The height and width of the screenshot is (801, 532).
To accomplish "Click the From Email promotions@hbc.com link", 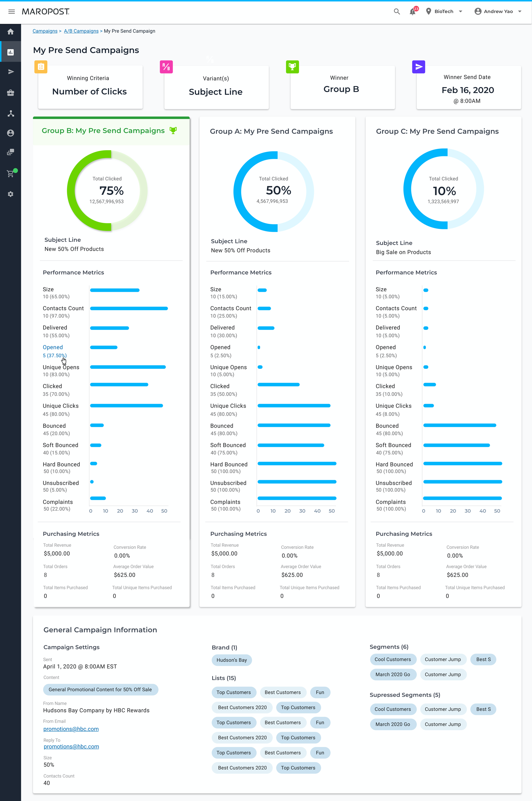I will click(71, 729).
